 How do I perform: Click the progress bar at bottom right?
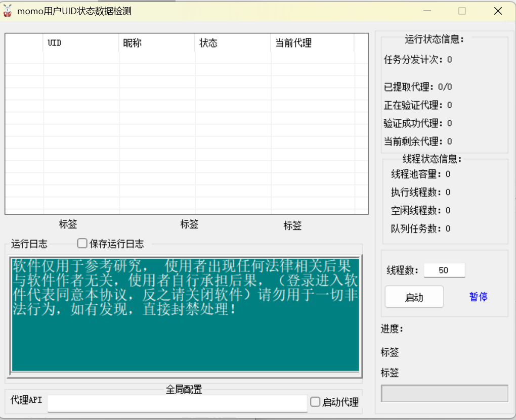(x=444, y=393)
